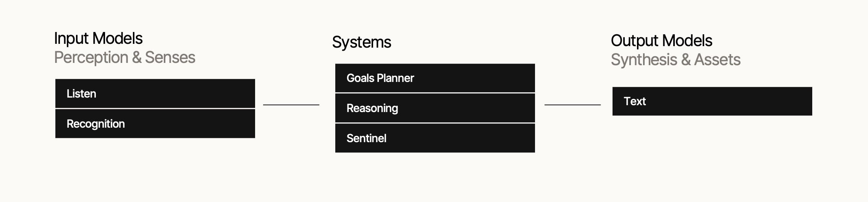868x202 pixels.
Task: Click the connector line between Input Models and Systems
Action: pyautogui.click(x=291, y=105)
